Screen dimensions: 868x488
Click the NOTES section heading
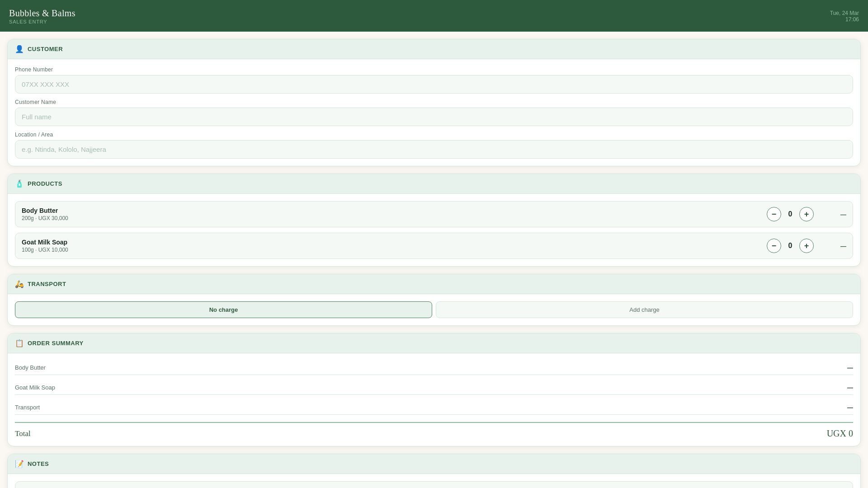38,464
